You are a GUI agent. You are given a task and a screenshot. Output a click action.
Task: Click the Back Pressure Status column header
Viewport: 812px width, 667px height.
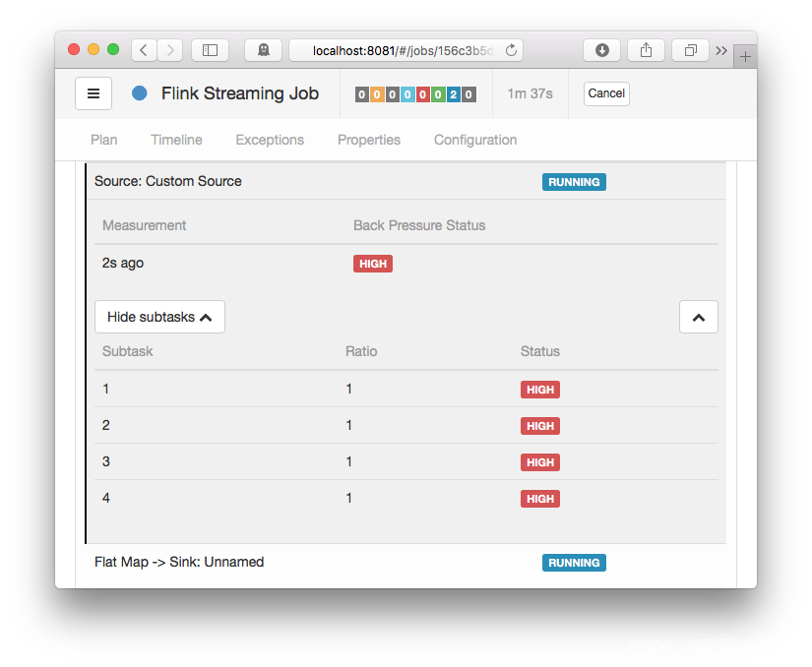(x=419, y=225)
